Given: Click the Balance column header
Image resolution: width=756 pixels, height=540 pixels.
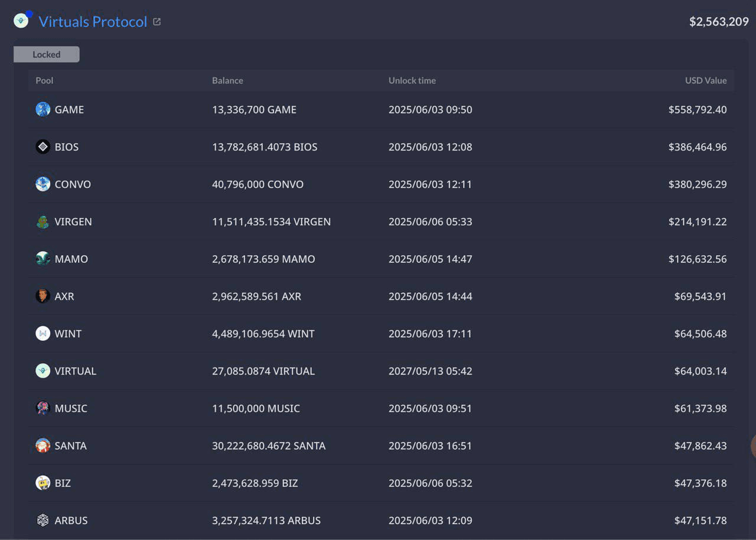Looking at the screenshot, I should click(x=227, y=80).
